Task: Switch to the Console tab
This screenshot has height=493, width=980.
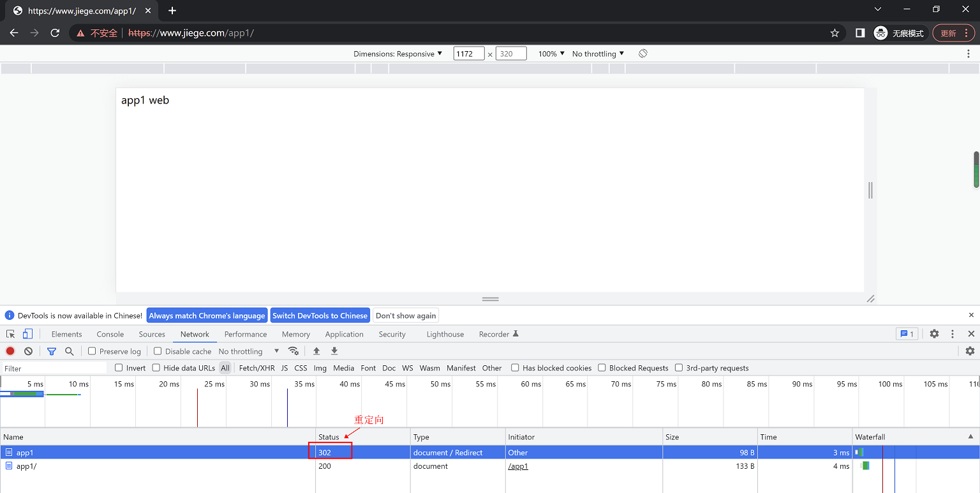Action: [110, 334]
